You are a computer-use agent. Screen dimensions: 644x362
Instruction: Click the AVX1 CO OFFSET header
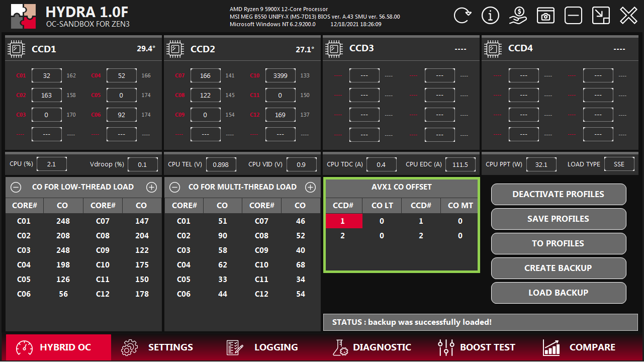(402, 187)
